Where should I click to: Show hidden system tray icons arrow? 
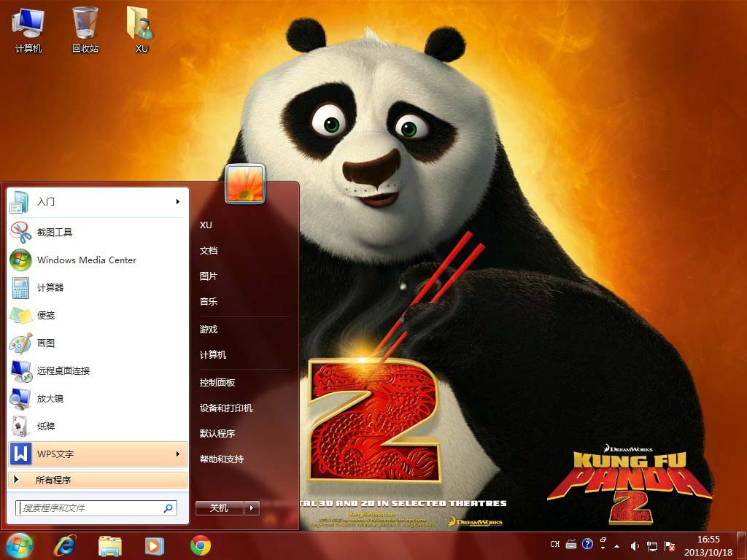tap(617, 545)
